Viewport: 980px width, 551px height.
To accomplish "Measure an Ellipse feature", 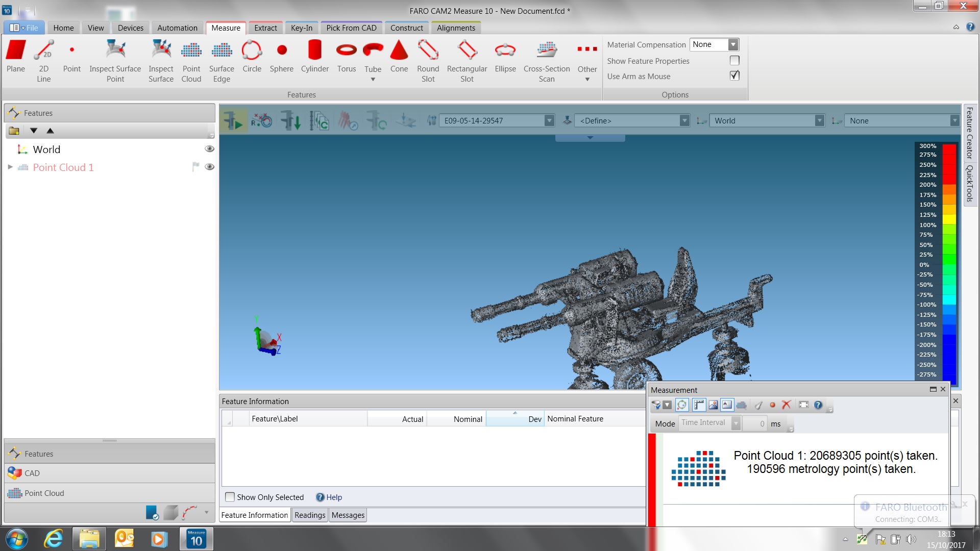I will (x=505, y=56).
